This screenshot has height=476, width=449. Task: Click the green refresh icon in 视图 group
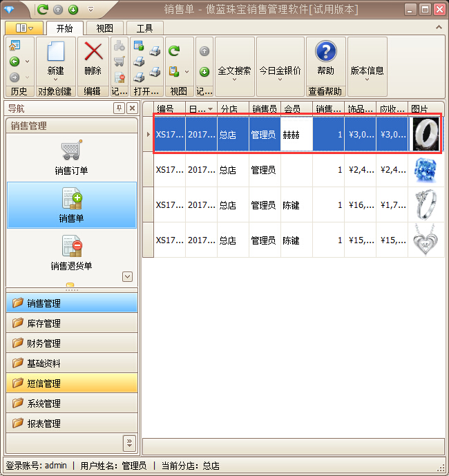point(174,51)
